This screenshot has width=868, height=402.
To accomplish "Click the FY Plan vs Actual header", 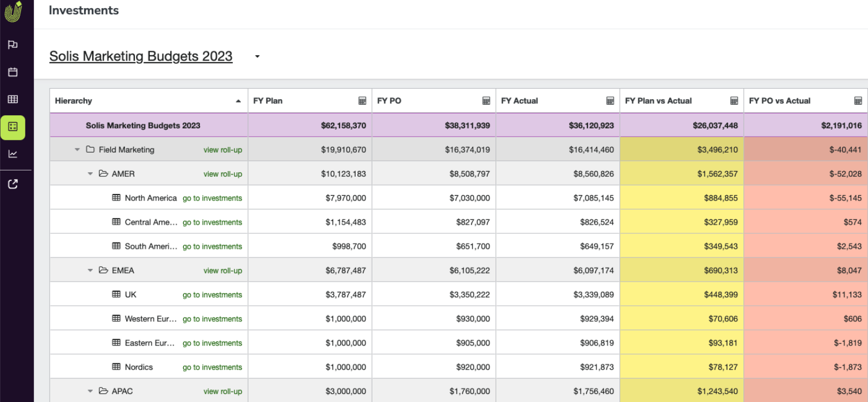I will [x=682, y=101].
